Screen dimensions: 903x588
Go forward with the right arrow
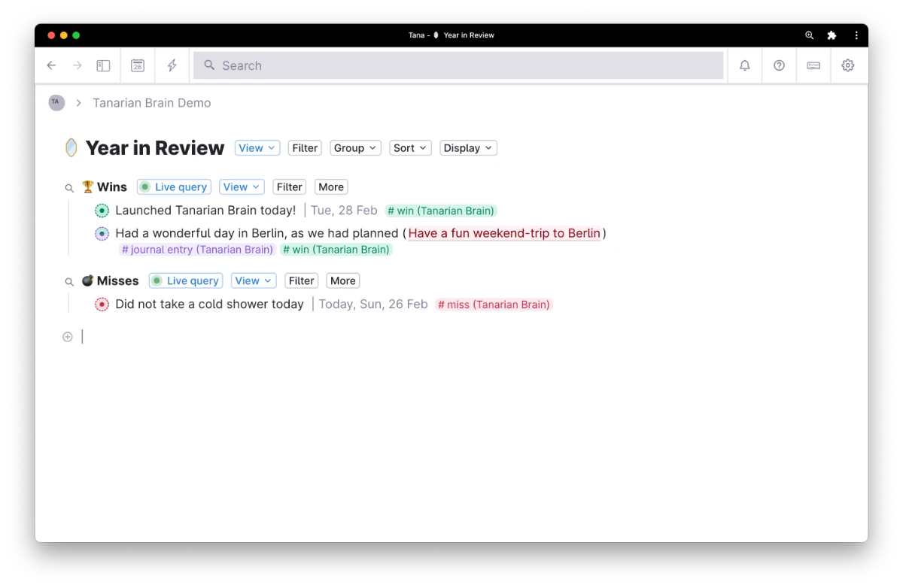coord(78,65)
